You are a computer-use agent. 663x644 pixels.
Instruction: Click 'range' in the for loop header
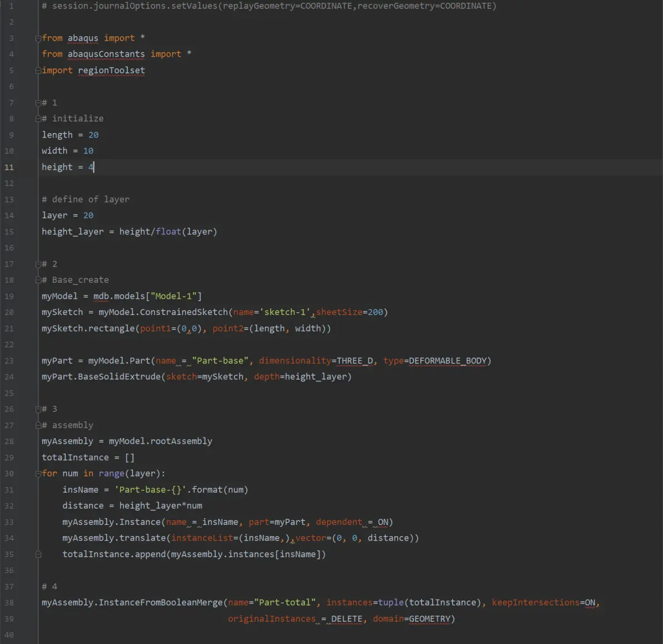[x=112, y=474]
